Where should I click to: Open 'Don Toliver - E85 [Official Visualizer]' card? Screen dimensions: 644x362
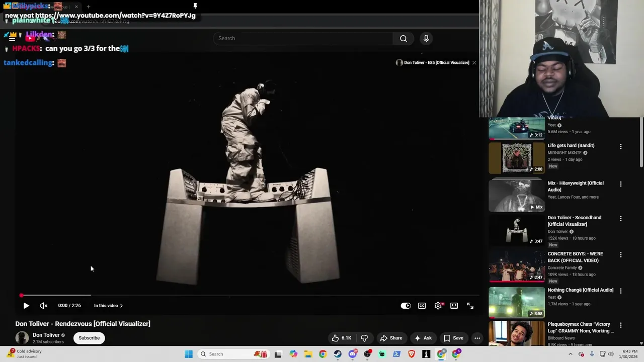433,62
